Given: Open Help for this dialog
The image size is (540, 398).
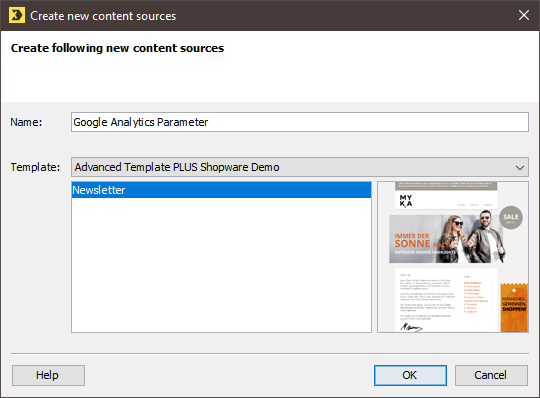Looking at the screenshot, I should pyautogui.click(x=48, y=375).
